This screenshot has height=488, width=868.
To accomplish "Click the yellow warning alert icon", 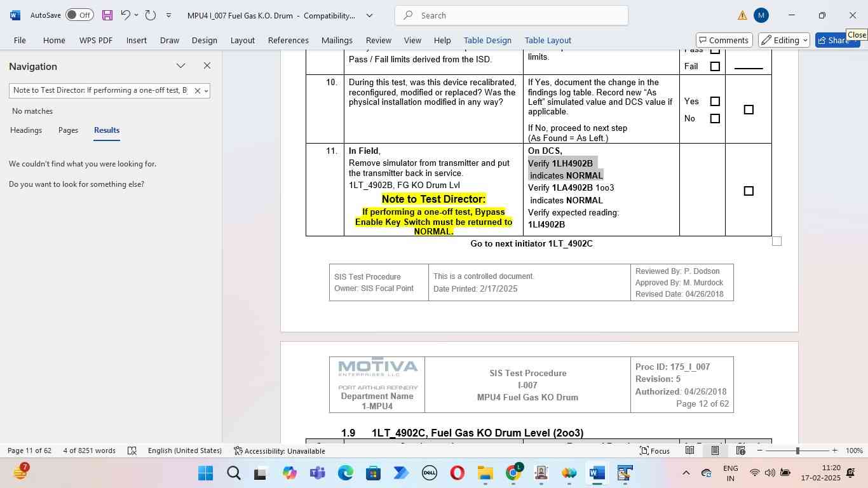I will pos(742,15).
